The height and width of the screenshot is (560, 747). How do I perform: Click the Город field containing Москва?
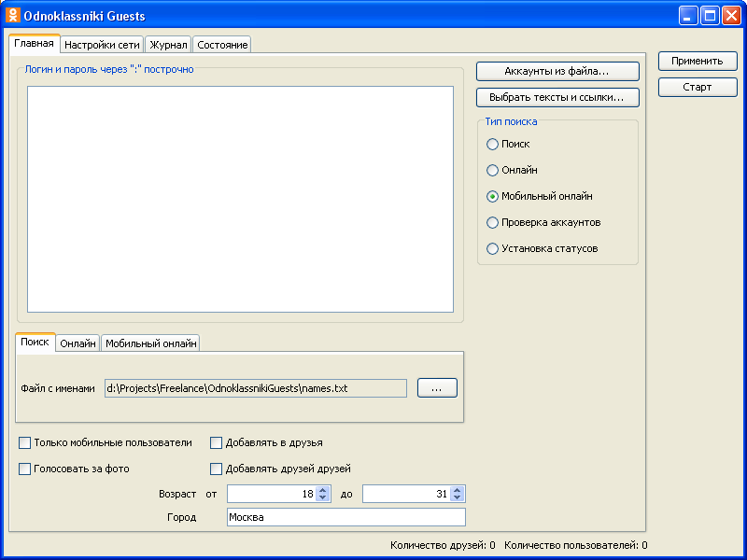tap(346, 517)
